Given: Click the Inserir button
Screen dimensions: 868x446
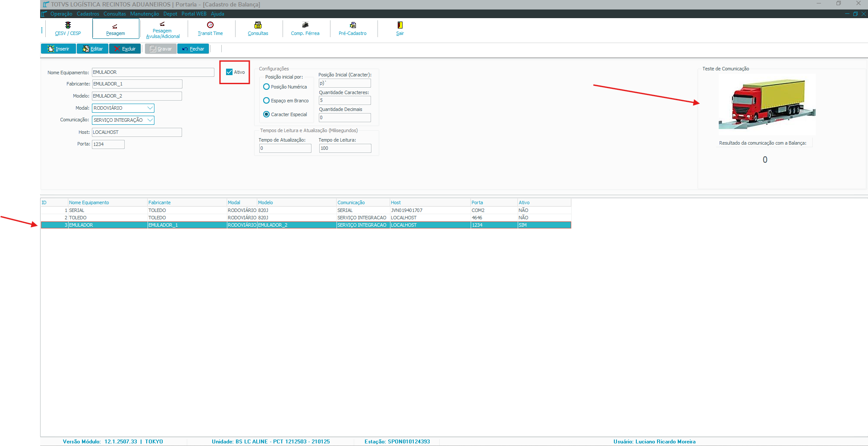Looking at the screenshot, I should (58, 49).
